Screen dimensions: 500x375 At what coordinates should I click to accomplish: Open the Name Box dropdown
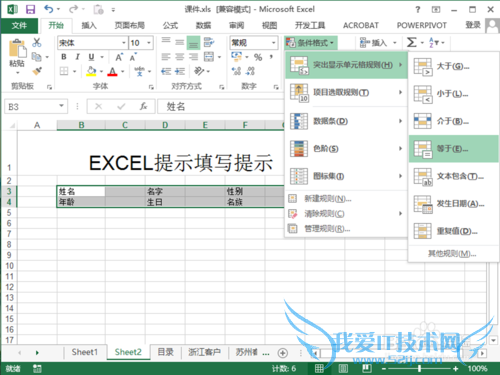point(61,106)
